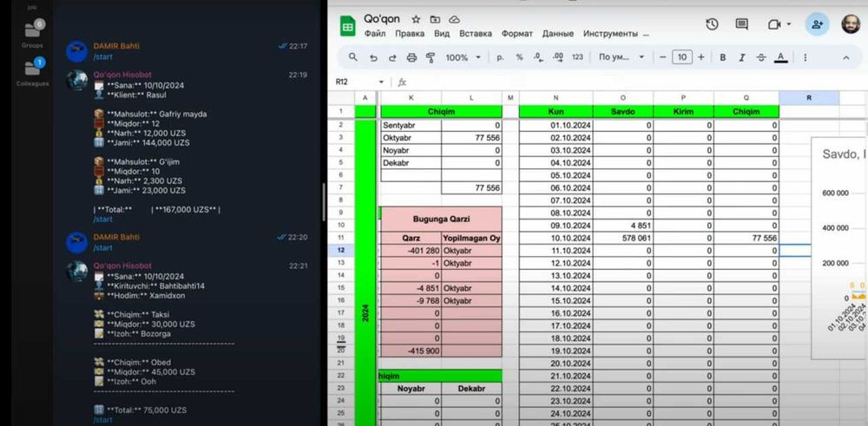Open the Вставка menu
Viewport: 868px width, 426px height.
pos(476,34)
